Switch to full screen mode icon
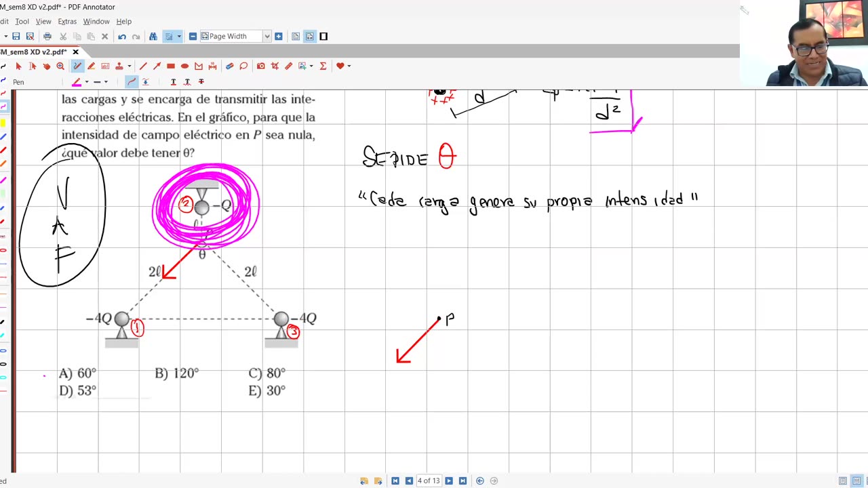The height and width of the screenshot is (488, 868). (x=323, y=36)
